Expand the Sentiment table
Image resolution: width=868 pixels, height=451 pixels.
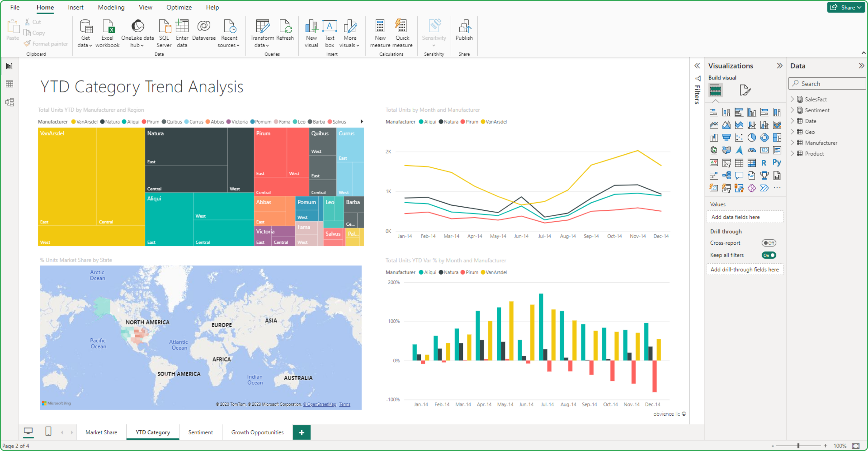792,110
